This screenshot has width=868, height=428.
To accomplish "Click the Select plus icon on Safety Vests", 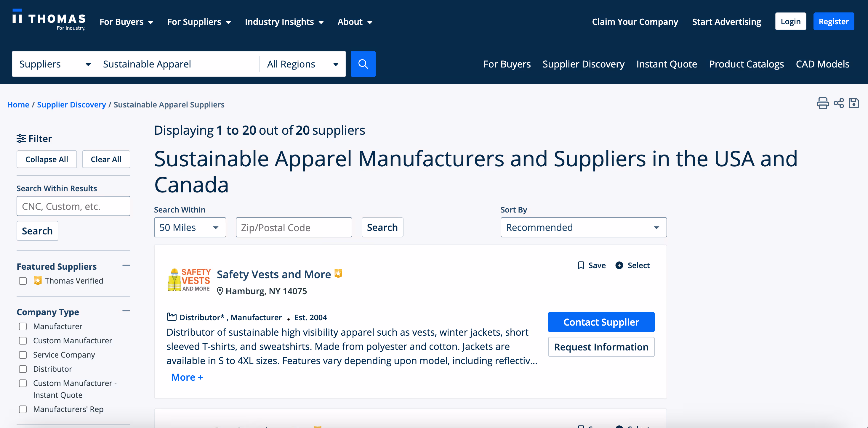I will tap(619, 265).
